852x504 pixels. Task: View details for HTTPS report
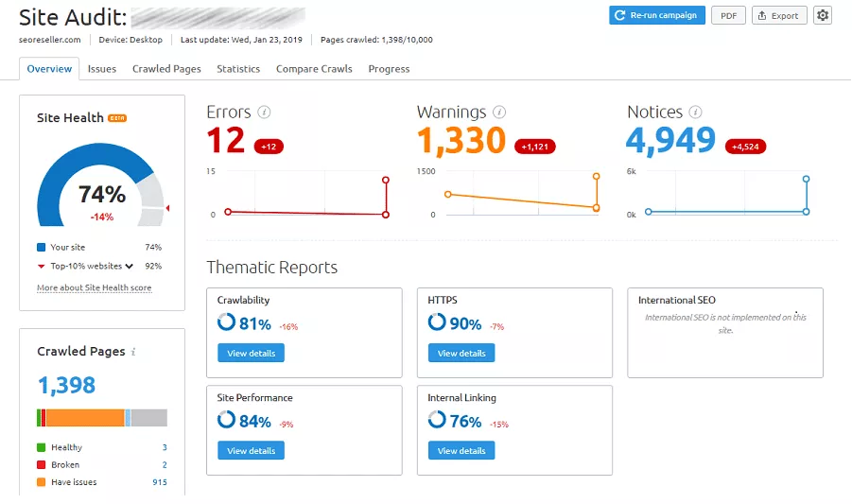pyautogui.click(x=461, y=353)
